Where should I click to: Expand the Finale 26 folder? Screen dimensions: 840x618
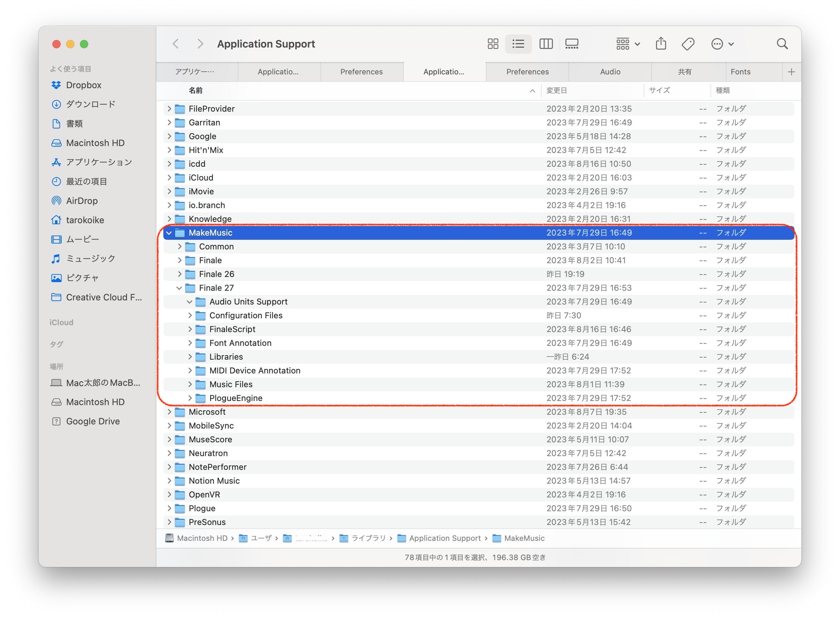pyautogui.click(x=179, y=274)
